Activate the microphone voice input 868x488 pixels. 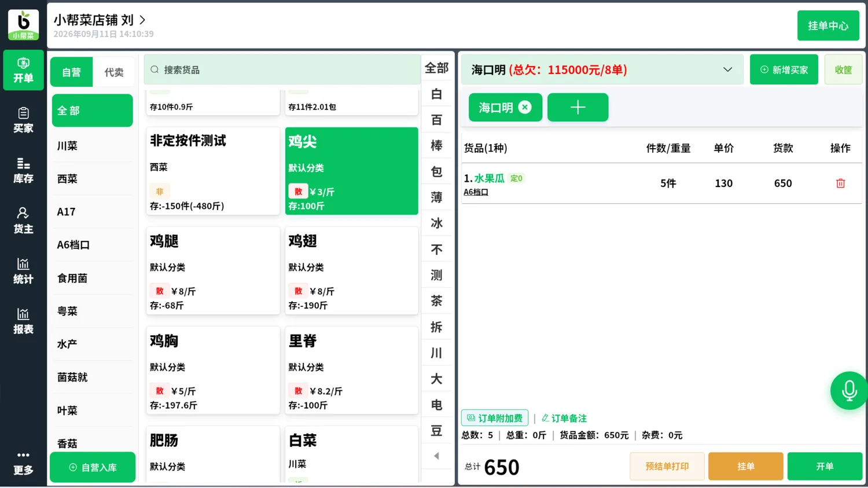(849, 391)
